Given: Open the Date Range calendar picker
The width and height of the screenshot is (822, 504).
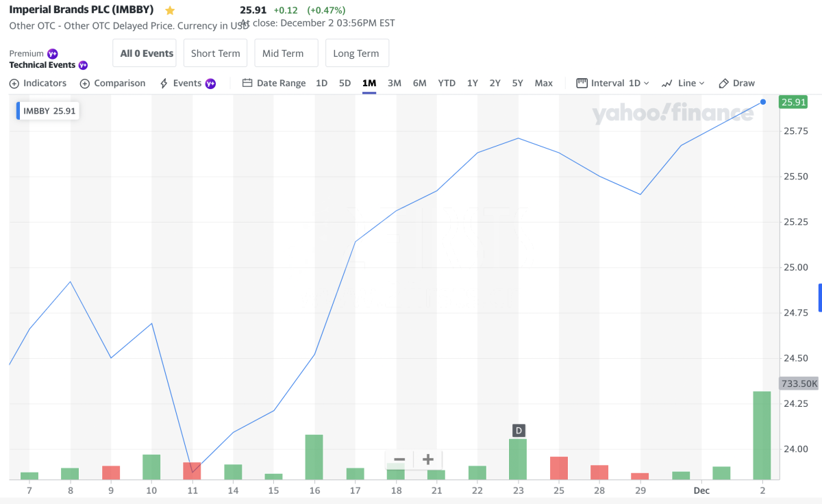Looking at the screenshot, I should coord(274,83).
